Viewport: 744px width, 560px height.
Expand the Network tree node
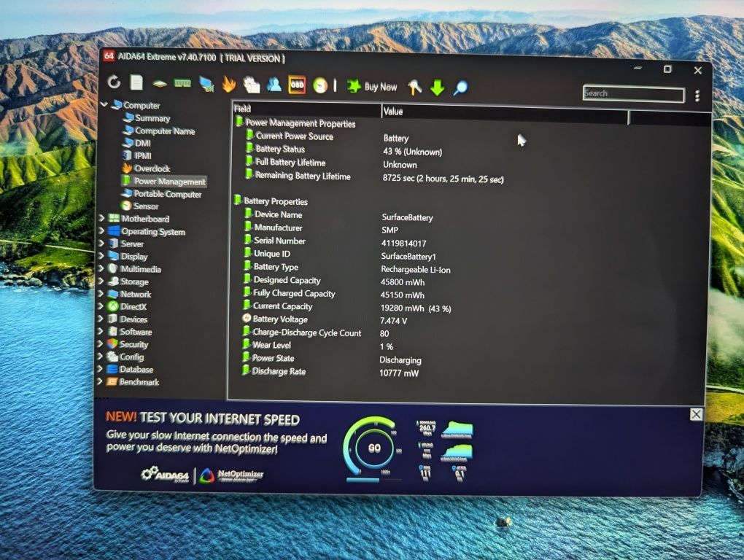click(101, 294)
